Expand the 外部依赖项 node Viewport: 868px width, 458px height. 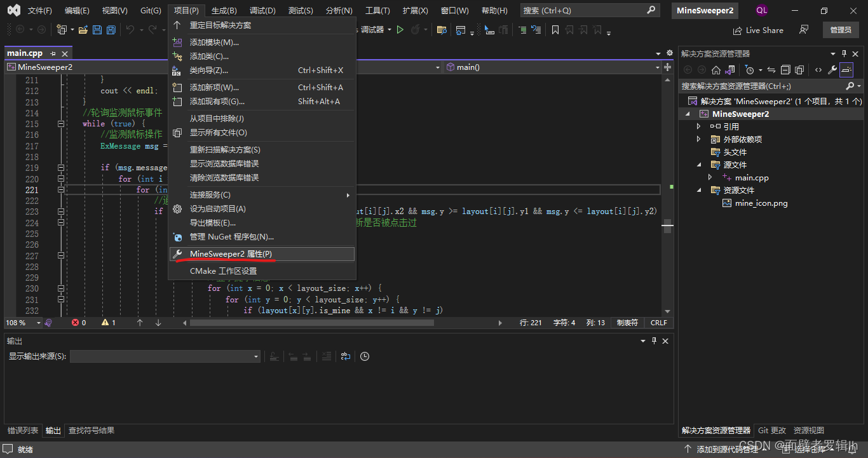(x=698, y=139)
